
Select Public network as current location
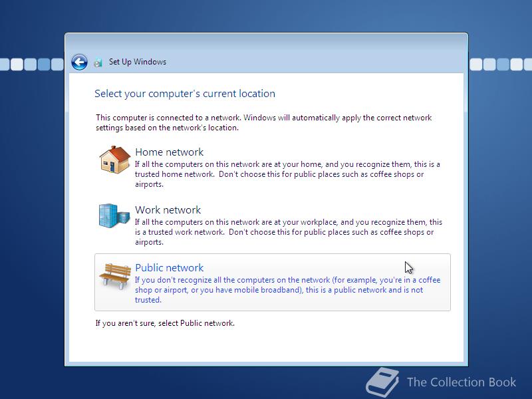[x=169, y=267]
